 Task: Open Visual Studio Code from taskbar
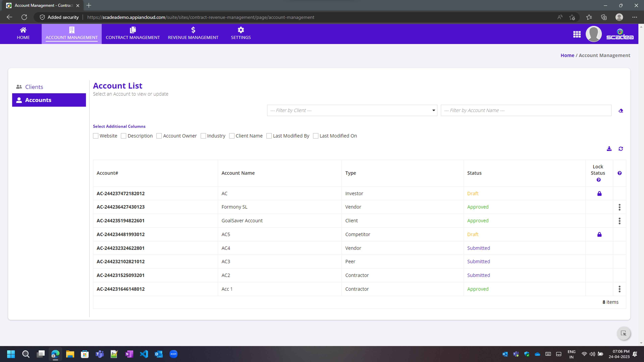(x=144, y=354)
